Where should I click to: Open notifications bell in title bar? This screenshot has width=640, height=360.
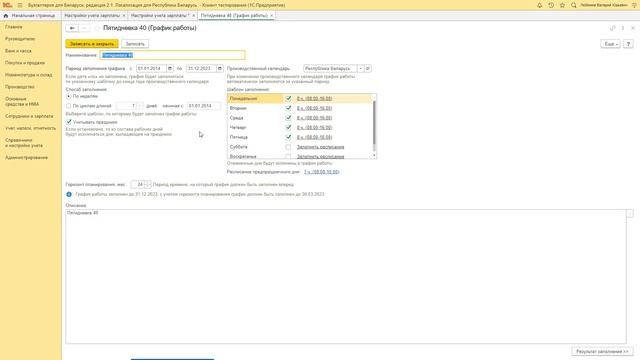point(540,5)
